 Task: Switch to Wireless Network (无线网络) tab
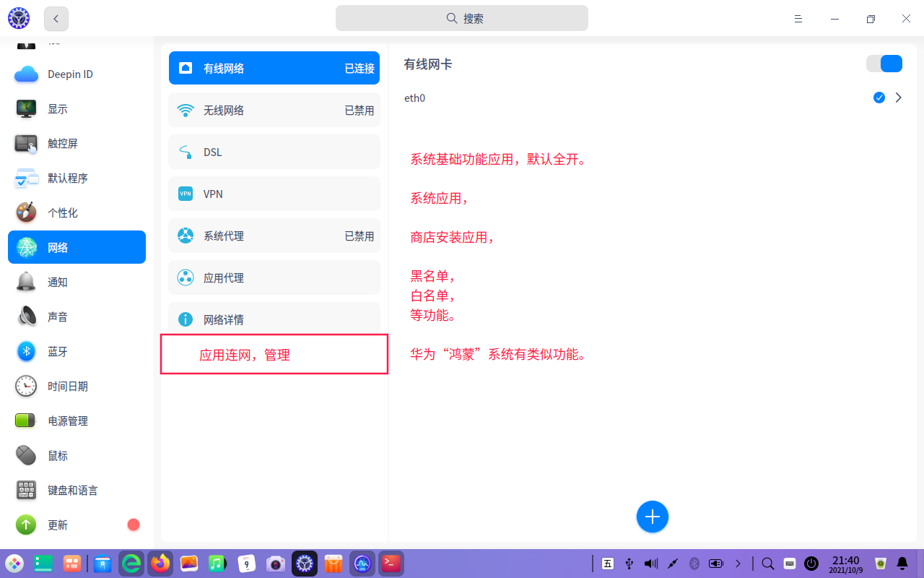274,111
